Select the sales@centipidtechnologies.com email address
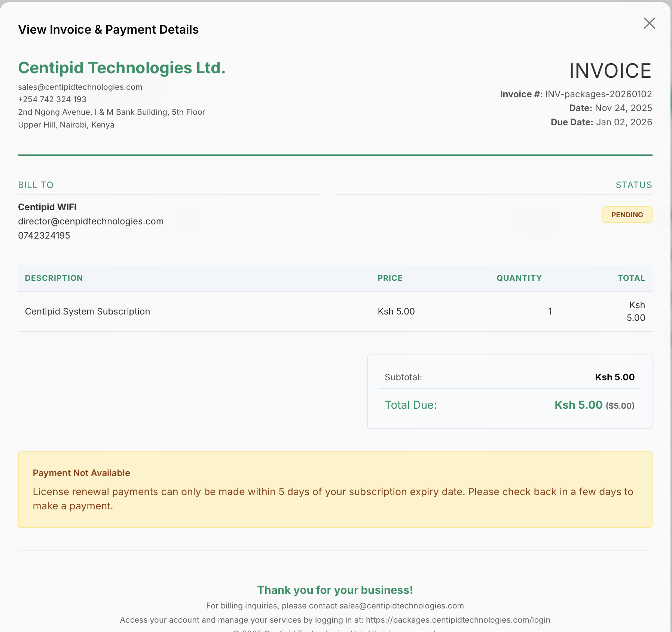The width and height of the screenshot is (672, 632). click(80, 87)
